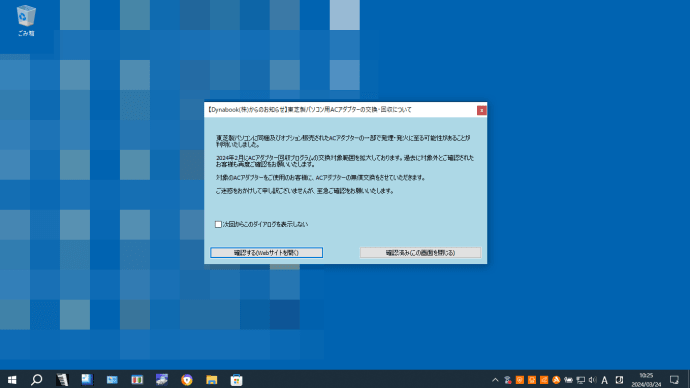Open the round orange tray icon
The width and height of the screenshot is (690, 388).
pyautogui.click(x=556, y=380)
